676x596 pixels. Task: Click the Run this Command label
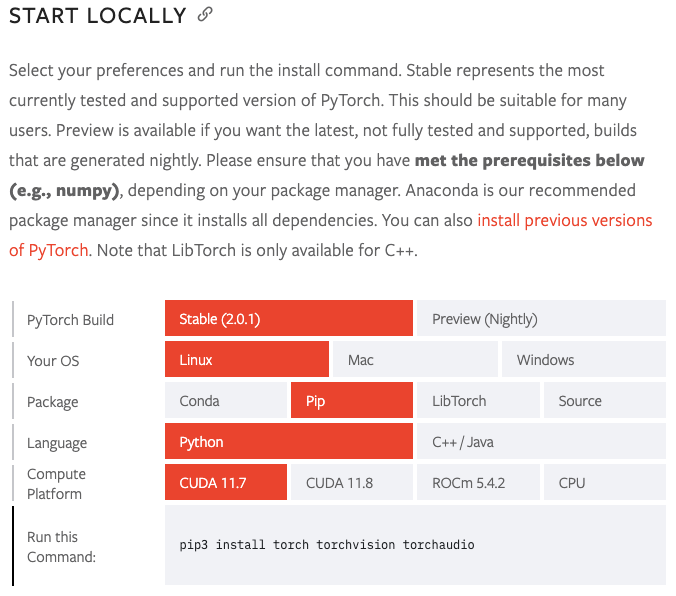[61, 546]
